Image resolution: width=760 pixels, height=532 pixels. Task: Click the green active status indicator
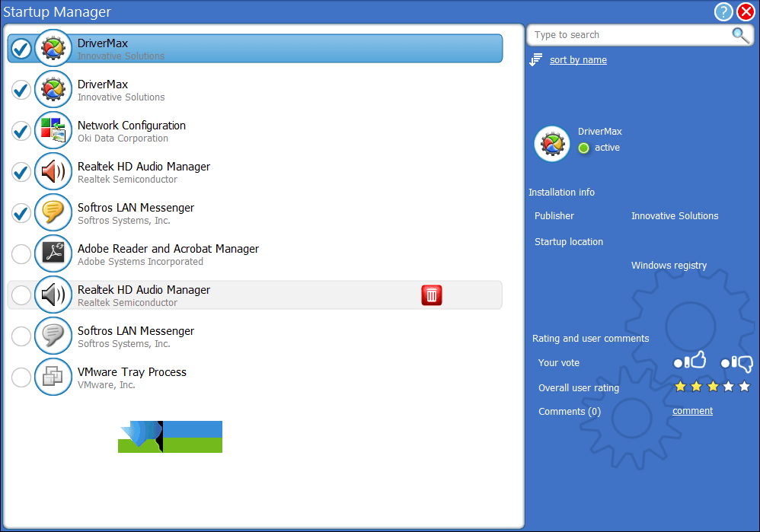tap(583, 148)
